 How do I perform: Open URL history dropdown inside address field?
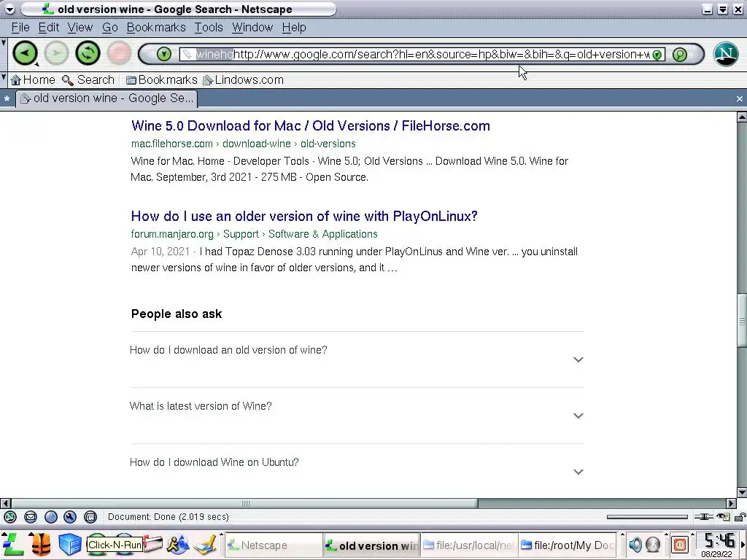click(657, 54)
